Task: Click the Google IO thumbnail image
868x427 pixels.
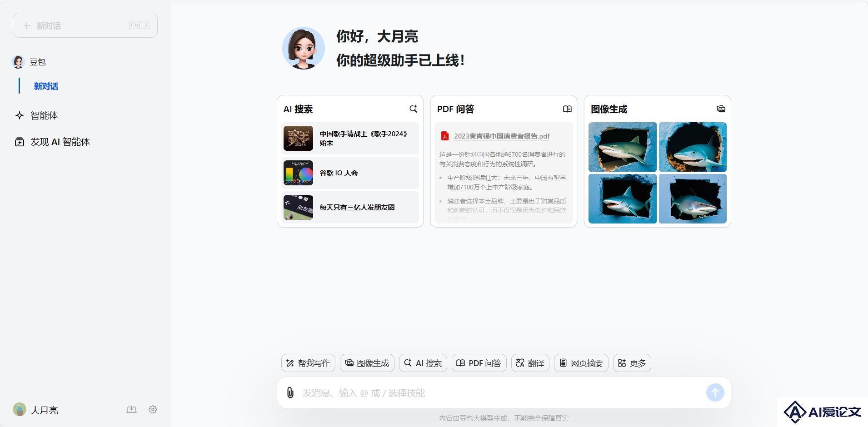Action: coord(298,173)
